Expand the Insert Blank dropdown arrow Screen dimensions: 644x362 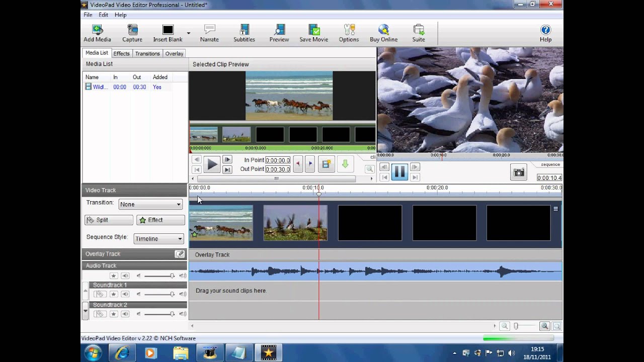(x=189, y=33)
